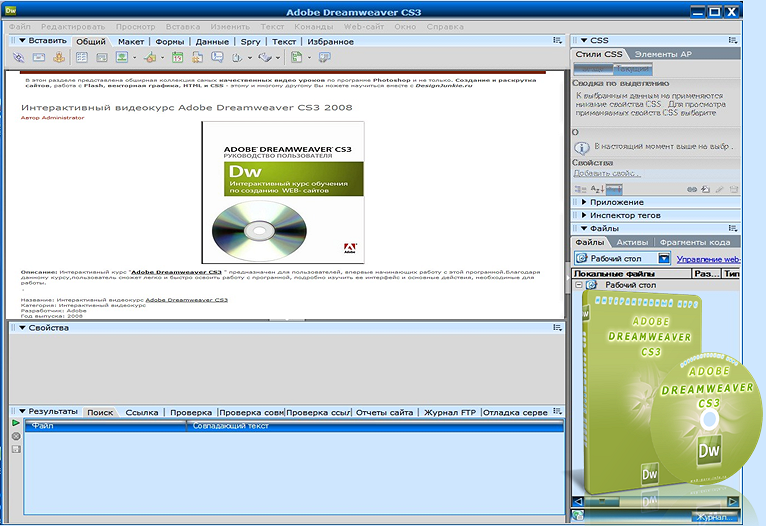Open the Web-сайт menu

click(364, 27)
